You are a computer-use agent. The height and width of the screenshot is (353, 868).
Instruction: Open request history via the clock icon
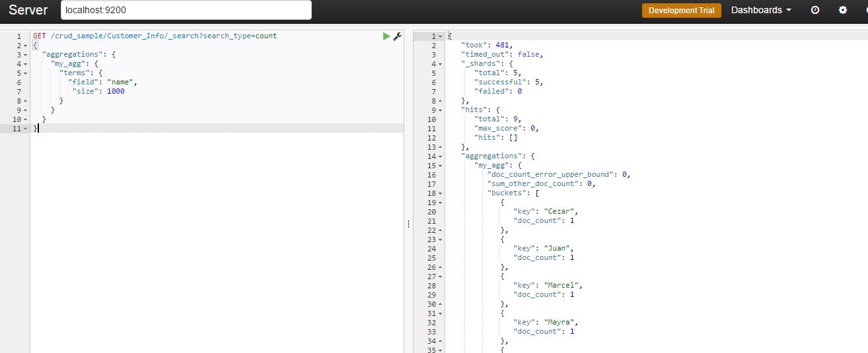click(814, 10)
